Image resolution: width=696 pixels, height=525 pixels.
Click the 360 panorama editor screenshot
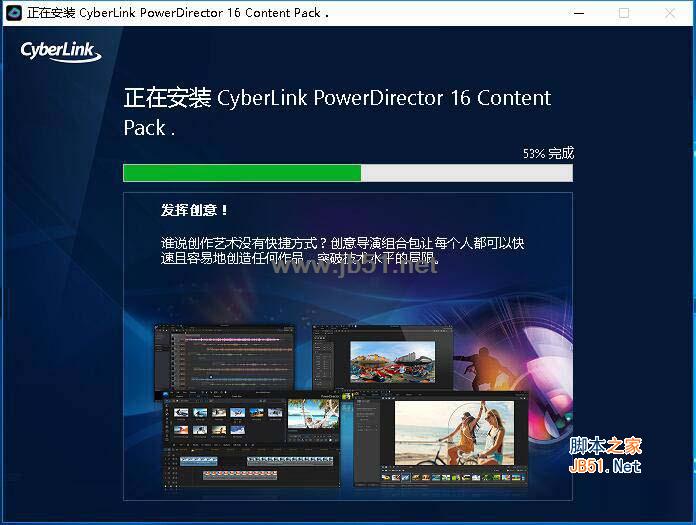point(382,358)
